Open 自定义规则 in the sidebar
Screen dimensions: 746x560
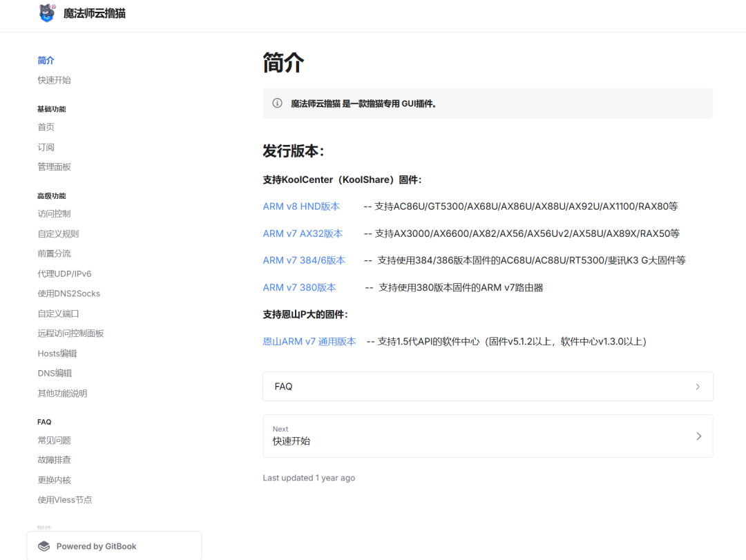pyautogui.click(x=58, y=233)
